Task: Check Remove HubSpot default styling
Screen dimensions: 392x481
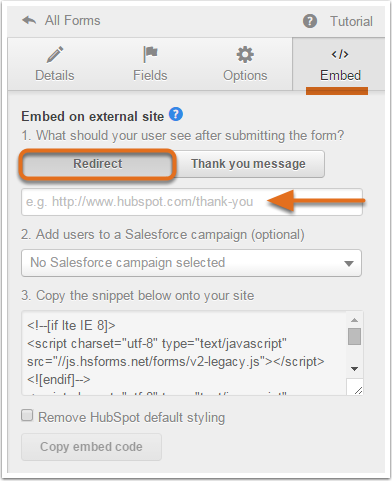Action: point(27,416)
